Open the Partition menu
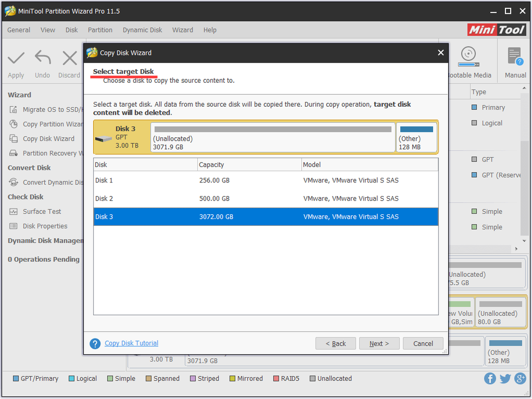 100,30
